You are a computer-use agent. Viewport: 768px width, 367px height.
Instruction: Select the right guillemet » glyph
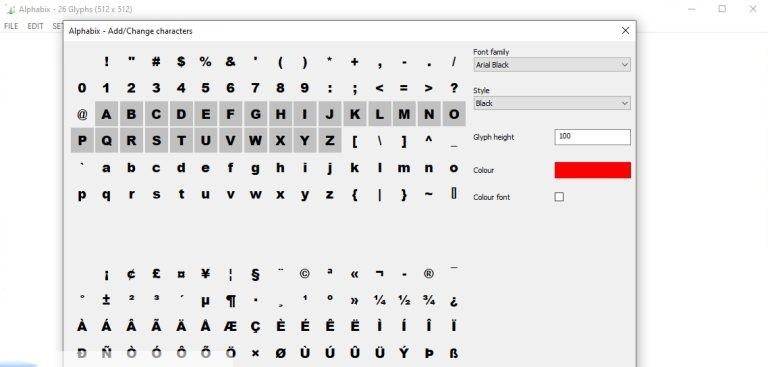[355, 300]
